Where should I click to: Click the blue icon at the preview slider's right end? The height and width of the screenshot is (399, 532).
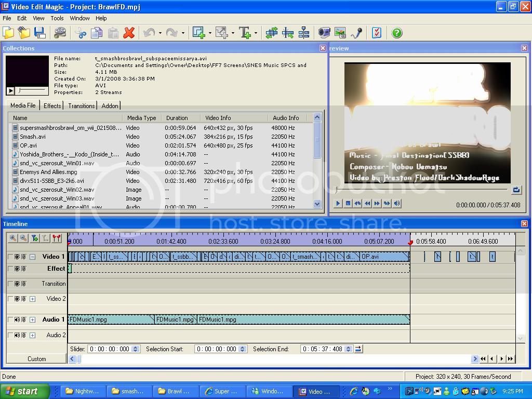[x=516, y=190]
